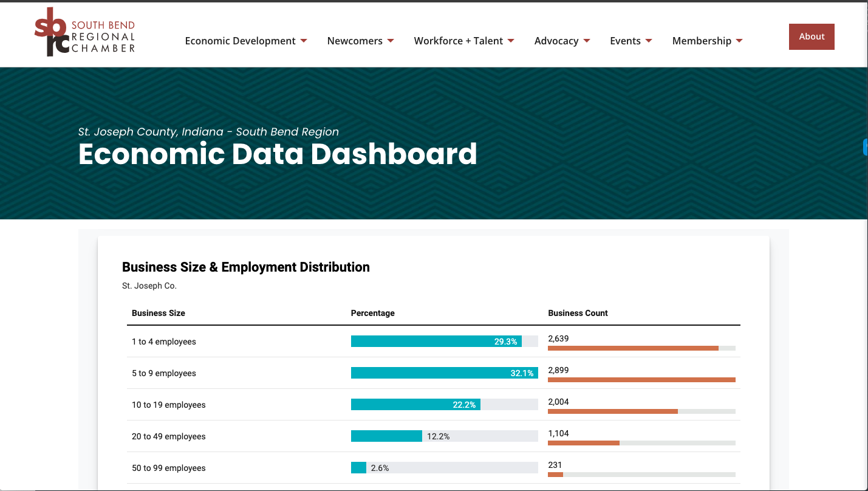Click the Business Count column header
868x491 pixels.
(x=578, y=313)
